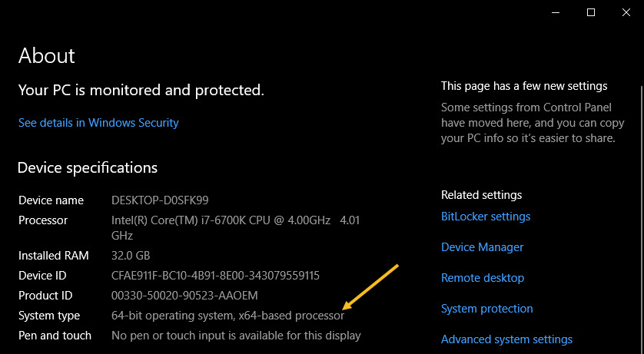Open See details in Windows Security

[x=98, y=123]
